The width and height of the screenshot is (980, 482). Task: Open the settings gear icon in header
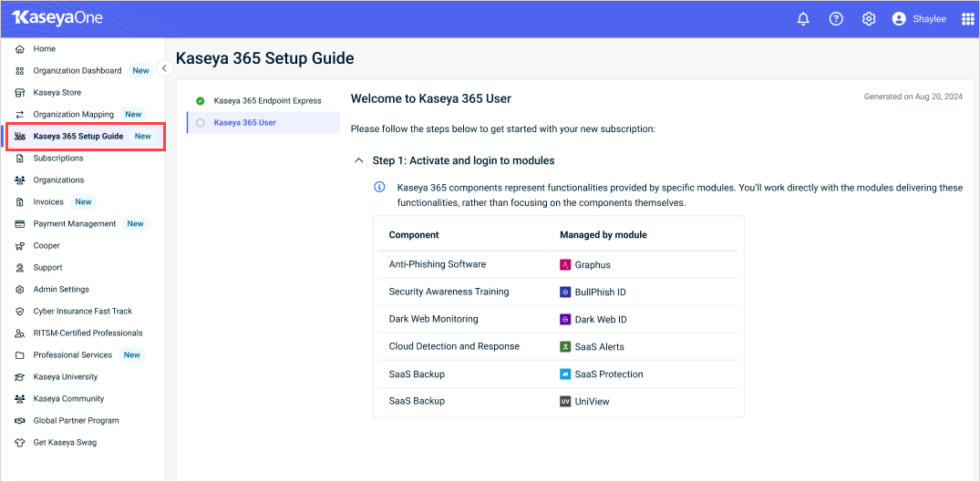[869, 19]
